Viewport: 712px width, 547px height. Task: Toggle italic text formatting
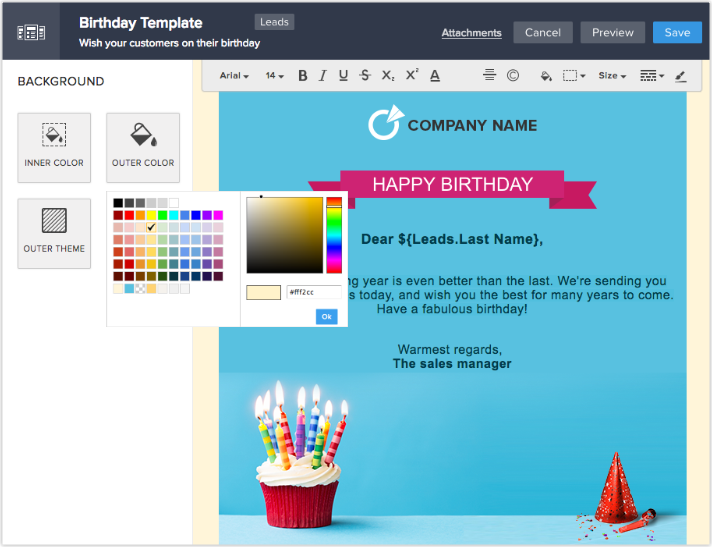[x=323, y=76]
